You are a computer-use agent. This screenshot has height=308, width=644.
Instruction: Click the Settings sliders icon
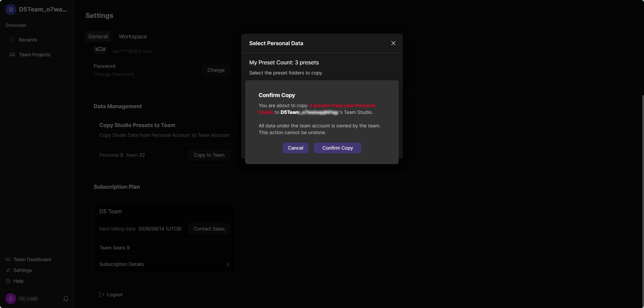click(8, 270)
